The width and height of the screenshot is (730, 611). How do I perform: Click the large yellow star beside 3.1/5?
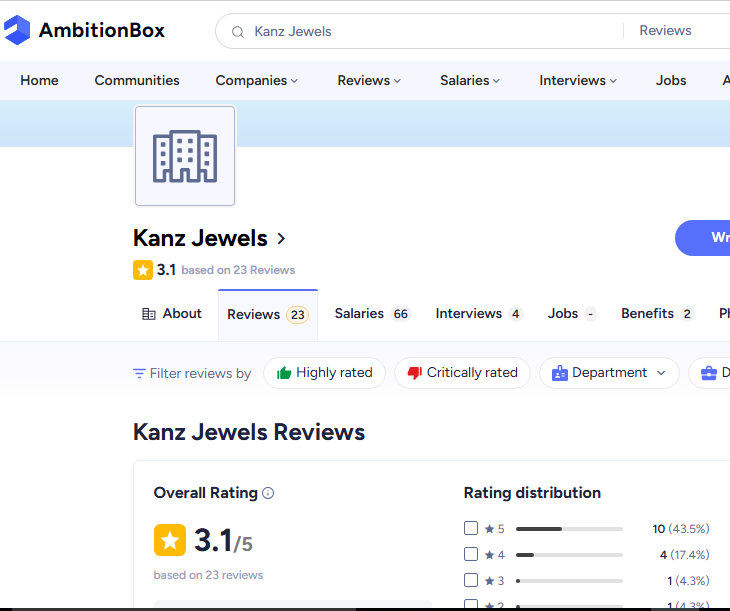tap(170, 540)
